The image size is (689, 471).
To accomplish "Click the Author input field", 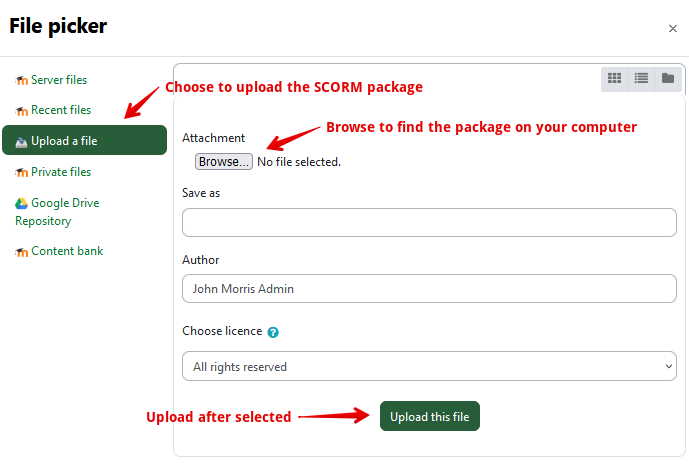I will (429, 289).
